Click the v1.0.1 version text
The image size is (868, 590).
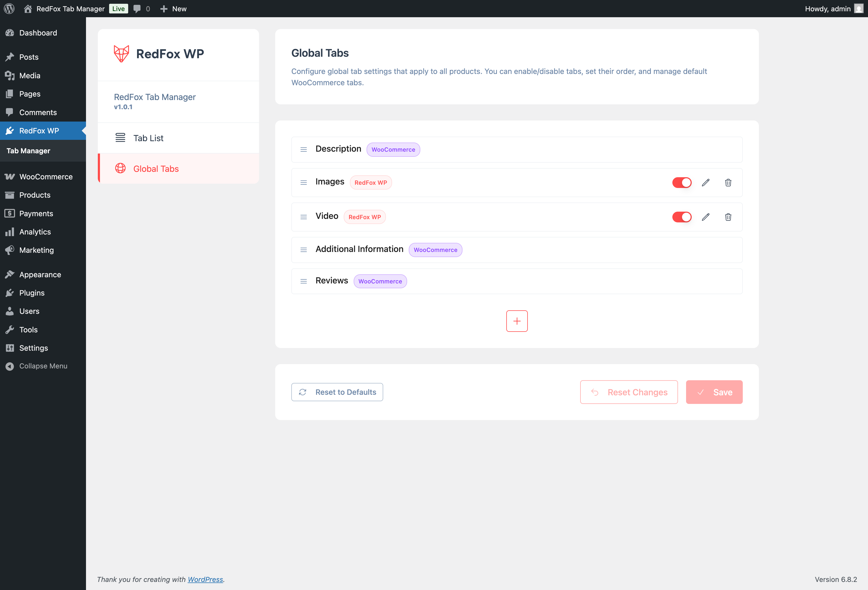123,107
